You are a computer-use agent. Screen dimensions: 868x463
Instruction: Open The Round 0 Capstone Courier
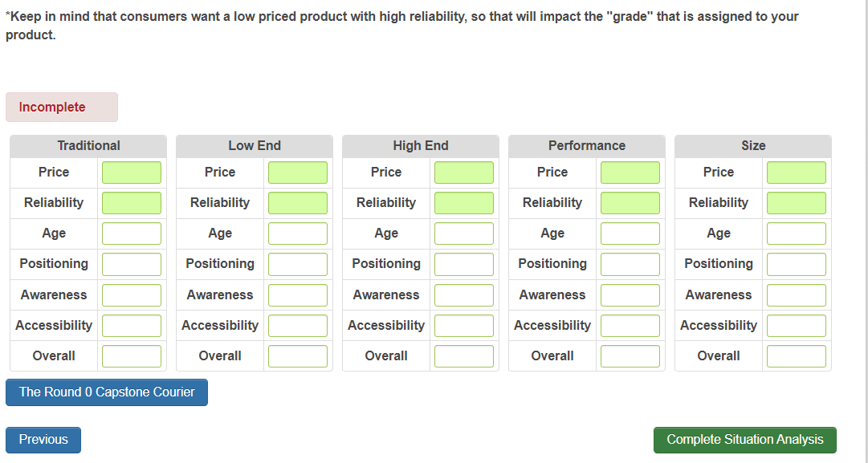coord(107,392)
